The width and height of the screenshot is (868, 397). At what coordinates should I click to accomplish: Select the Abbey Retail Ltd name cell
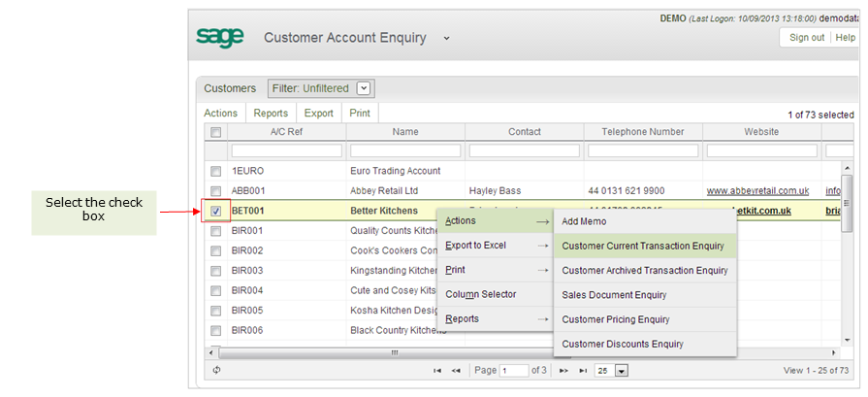384,190
